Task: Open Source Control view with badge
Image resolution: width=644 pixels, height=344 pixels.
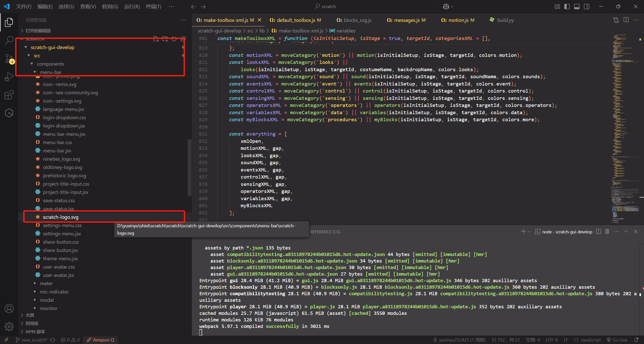Action: (9, 58)
